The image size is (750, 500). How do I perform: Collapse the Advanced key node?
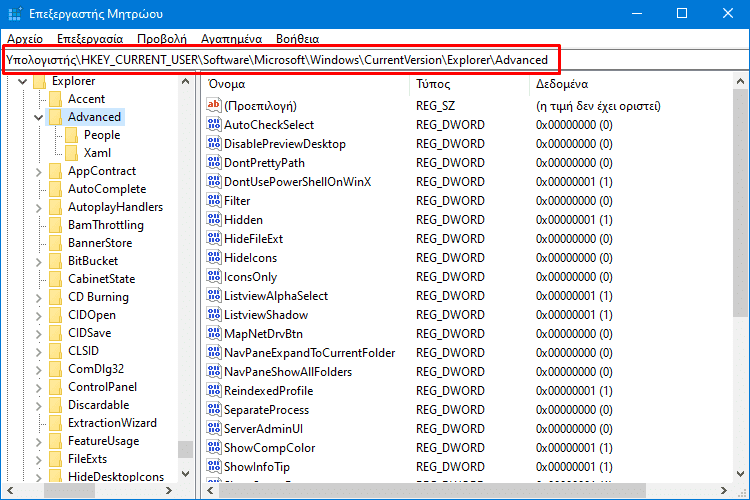(x=38, y=117)
